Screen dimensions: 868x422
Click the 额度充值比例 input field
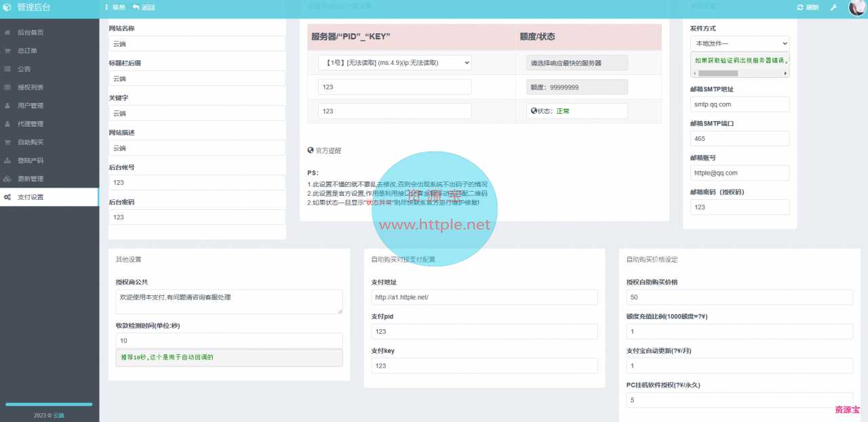[740, 331]
